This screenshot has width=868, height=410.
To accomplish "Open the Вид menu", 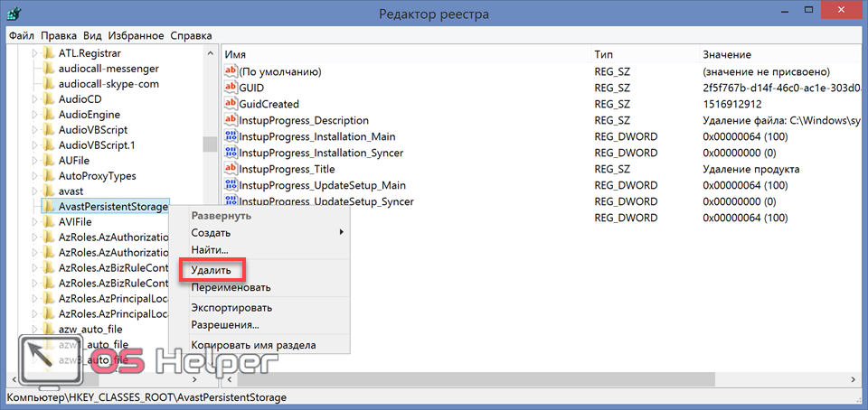I will click(92, 36).
